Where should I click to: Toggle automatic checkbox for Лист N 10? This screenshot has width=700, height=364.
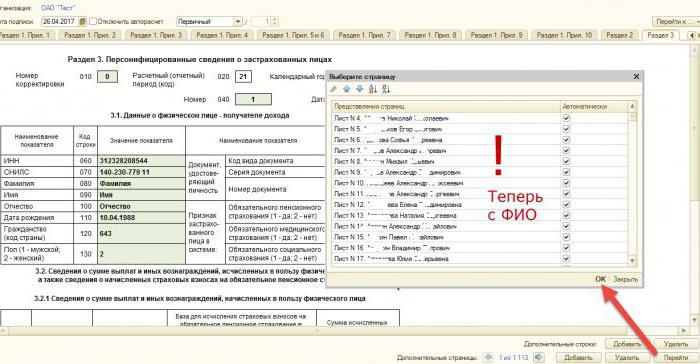[x=566, y=183]
